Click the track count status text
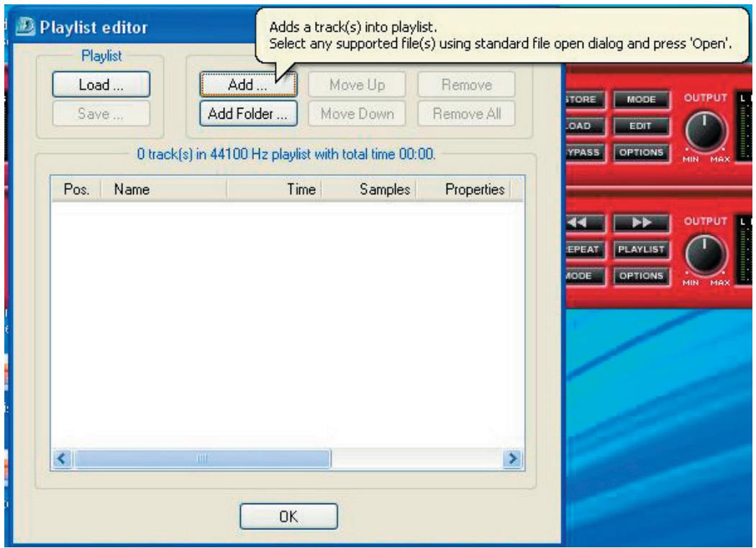The image size is (756, 548). 286,154
